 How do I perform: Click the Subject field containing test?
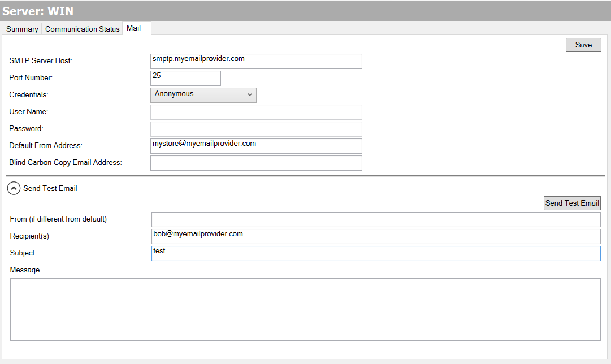click(x=375, y=253)
